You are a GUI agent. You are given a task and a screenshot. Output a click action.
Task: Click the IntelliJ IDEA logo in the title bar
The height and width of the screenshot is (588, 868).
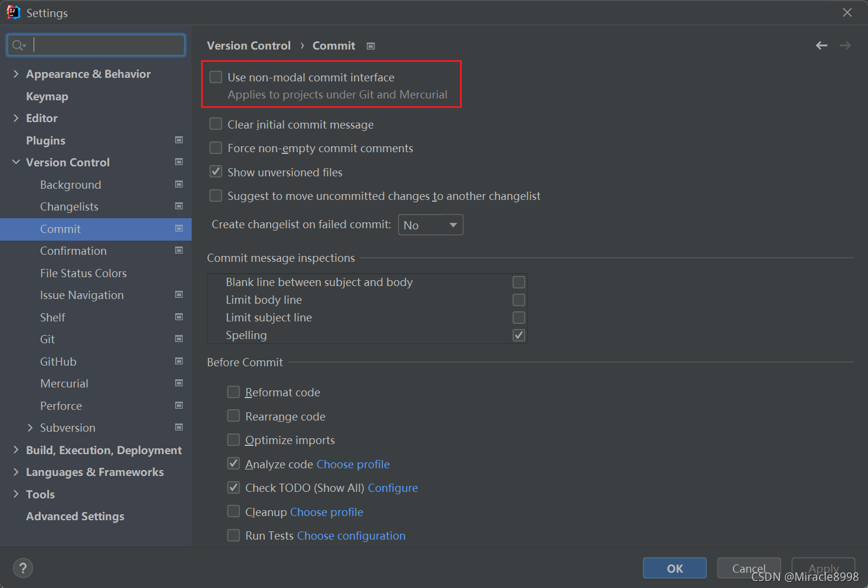(13, 12)
